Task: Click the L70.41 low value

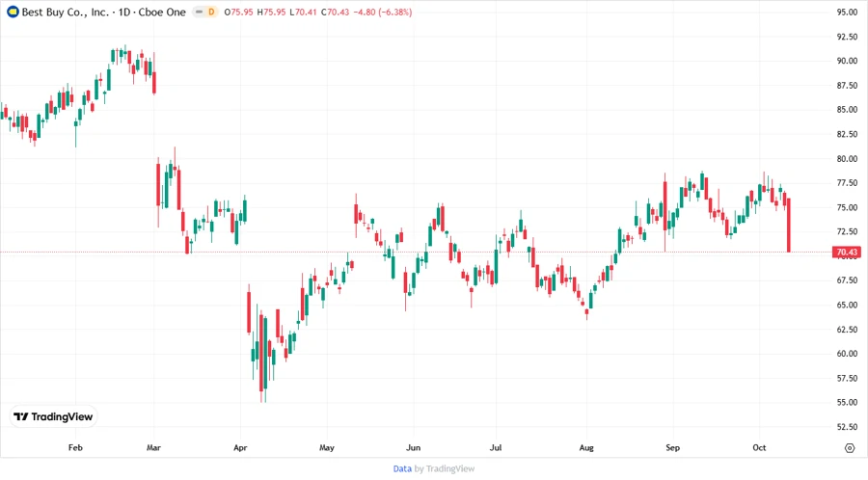Action: [x=304, y=13]
